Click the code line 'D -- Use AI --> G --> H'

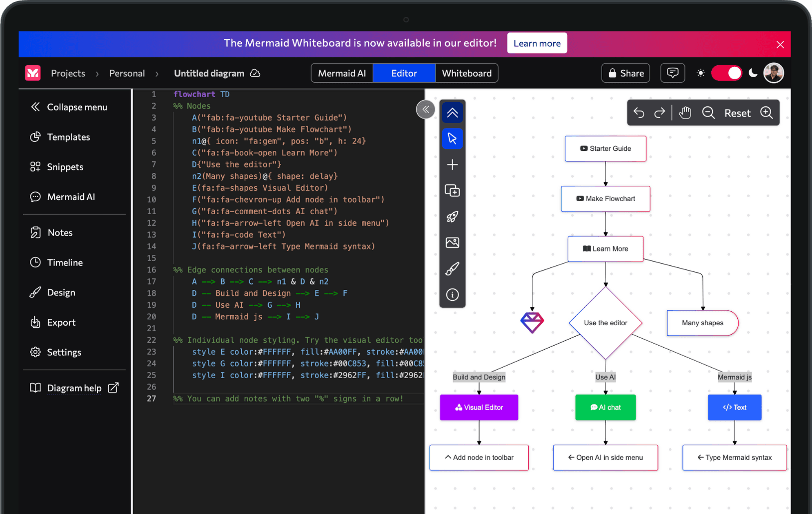tap(246, 305)
